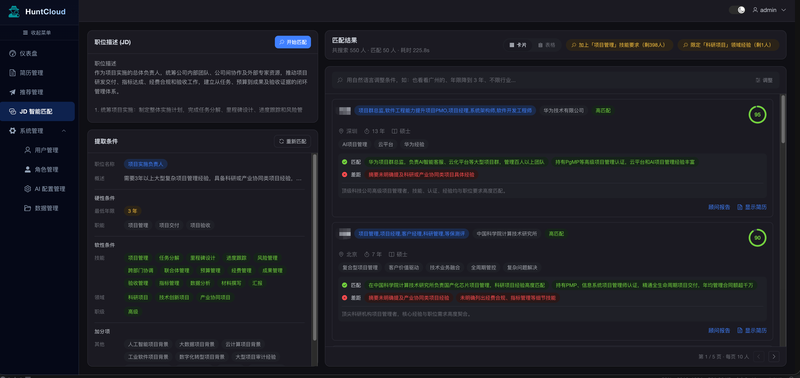This screenshot has width=800, height=378.
Task: Apply the 限定「科研项目」领域经验 suggestion
Action: (728, 45)
